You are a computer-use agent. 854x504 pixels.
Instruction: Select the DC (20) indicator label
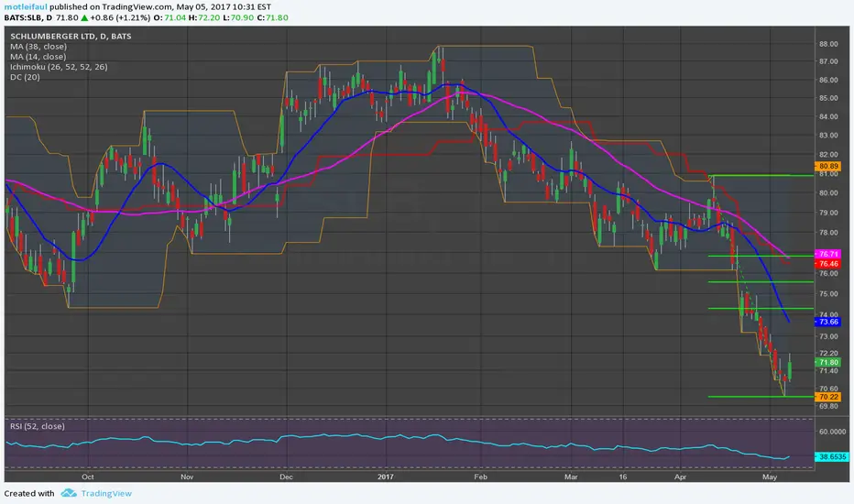click(x=25, y=77)
